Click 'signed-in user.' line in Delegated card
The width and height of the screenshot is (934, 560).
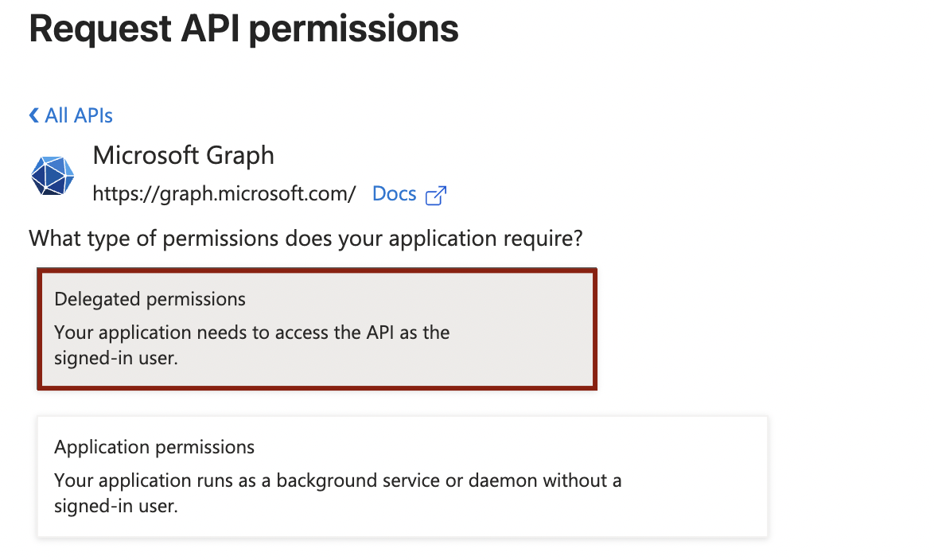[x=115, y=358]
